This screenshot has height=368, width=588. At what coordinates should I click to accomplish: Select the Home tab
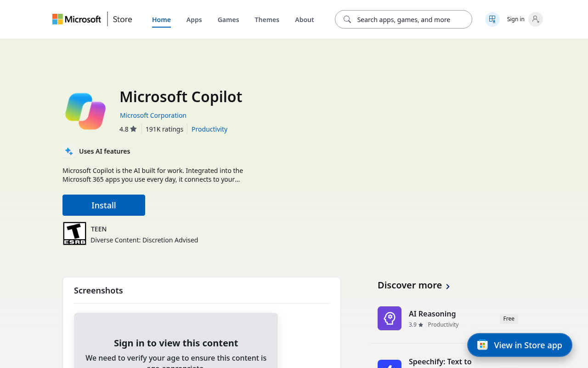(x=161, y=20)
